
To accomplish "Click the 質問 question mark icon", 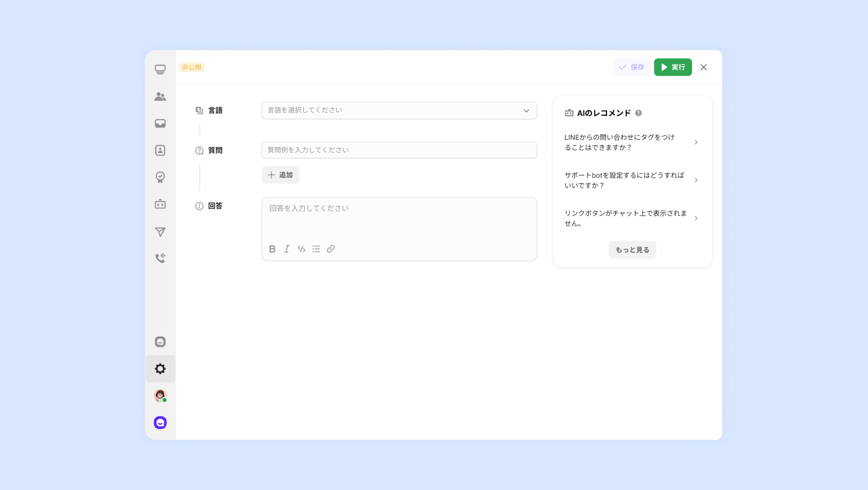I will tap(199, 150).
